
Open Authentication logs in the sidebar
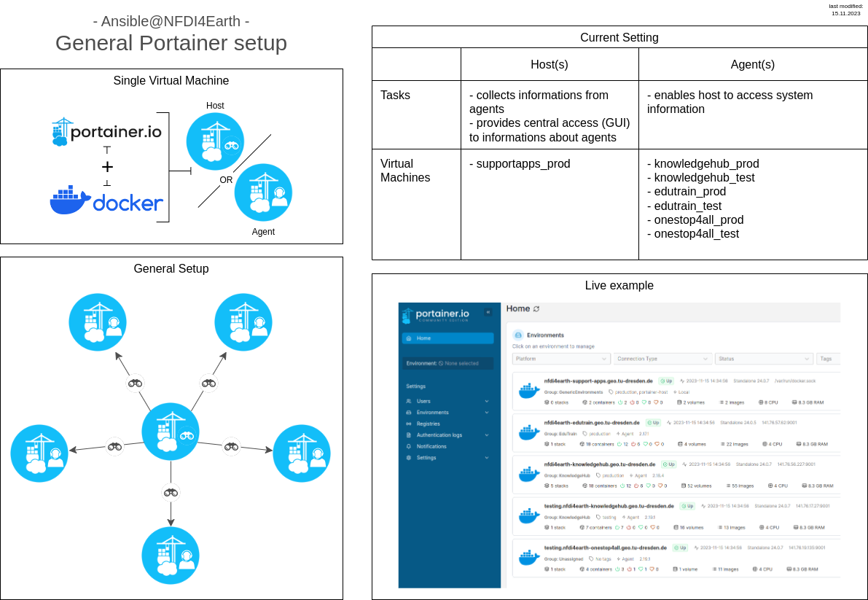(x=439, y=435)
